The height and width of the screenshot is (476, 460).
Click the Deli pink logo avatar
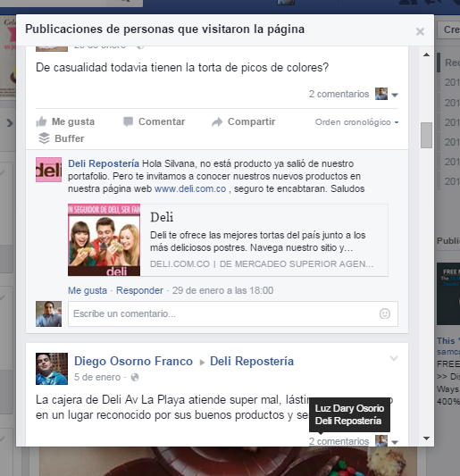(x=48, y=170)
